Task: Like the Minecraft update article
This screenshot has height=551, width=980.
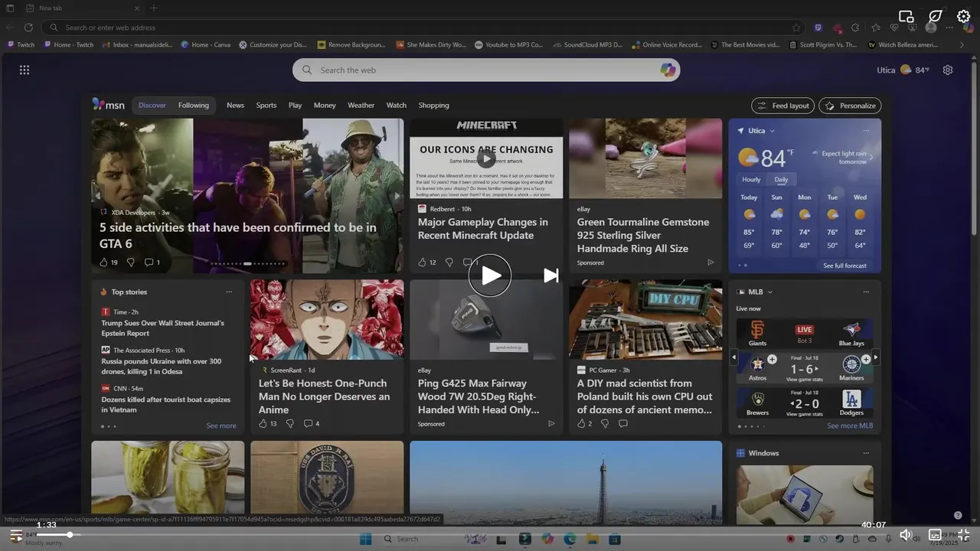Action: (x=422, y=262)
